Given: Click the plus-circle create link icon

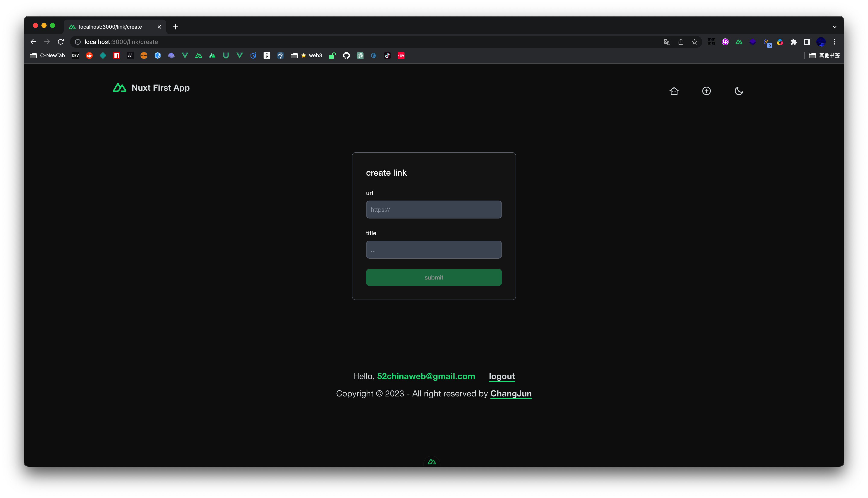Looking at the screenshot, I should click(x=706, y=91).
